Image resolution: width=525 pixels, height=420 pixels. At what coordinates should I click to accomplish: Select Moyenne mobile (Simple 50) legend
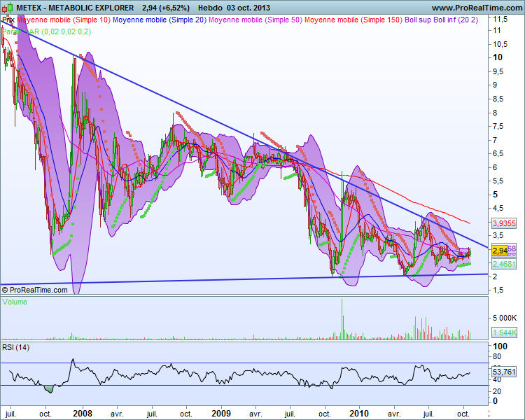pos(255,20)
